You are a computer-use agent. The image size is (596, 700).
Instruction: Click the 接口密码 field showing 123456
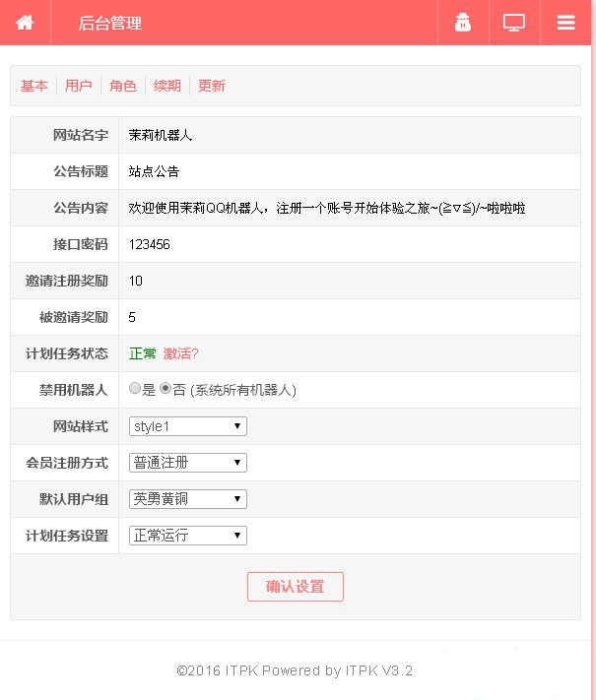(x=350, y=244)
